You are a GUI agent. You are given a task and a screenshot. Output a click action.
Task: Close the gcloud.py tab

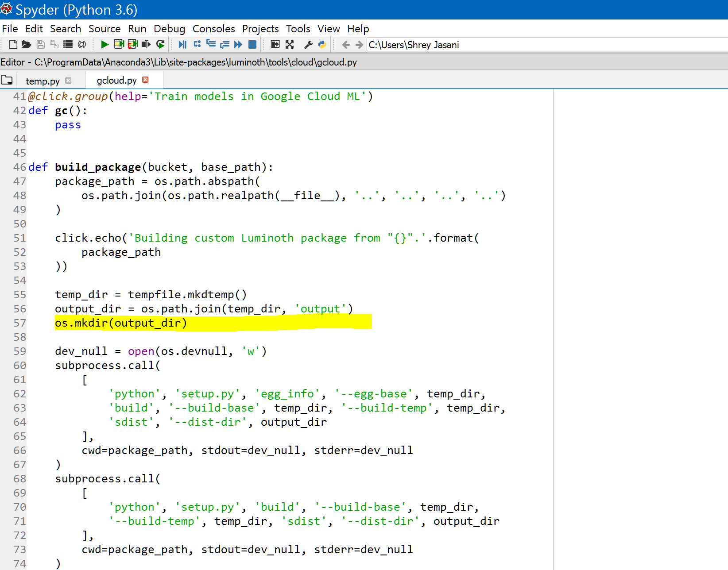pyautogui.click(x=146, y=80)
